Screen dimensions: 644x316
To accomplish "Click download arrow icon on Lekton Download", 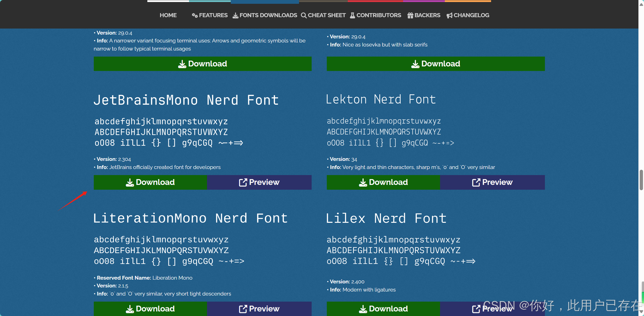I will pos(363,182).
